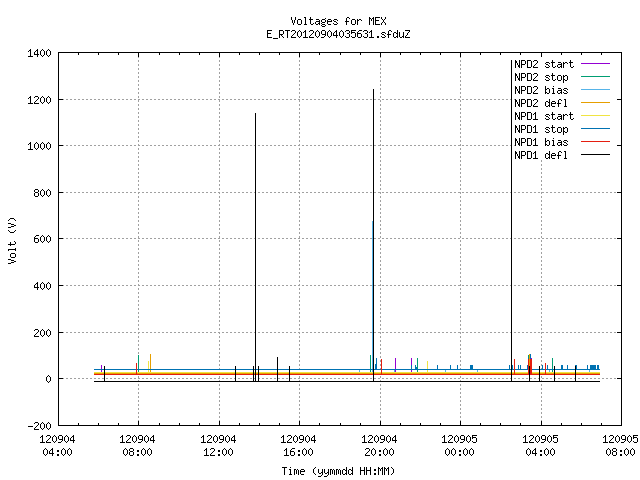Click the '120904 20:00' x-axis tick label
The width and height of the screenshot is (640, 480).
coord(380,446)
